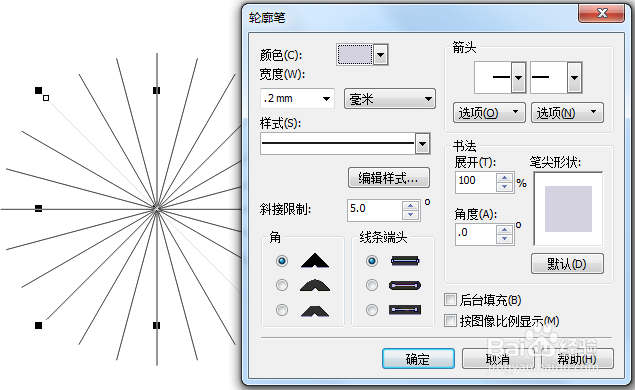Select the rounded corner radio button
The width and height of the screenshot is (635, 390).
pyautogui.click(x=282, y=286)
